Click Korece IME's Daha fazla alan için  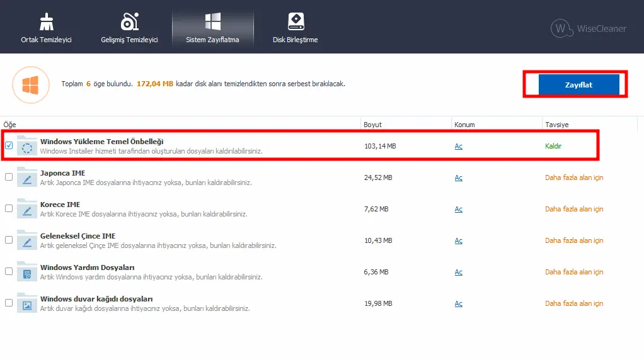point(574,209)
